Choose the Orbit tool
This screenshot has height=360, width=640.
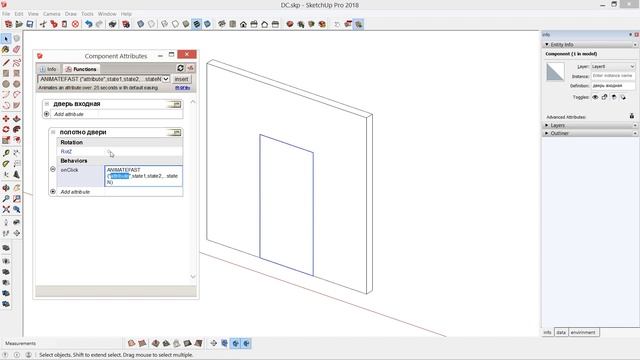pyautogui.click(x=6, y=188)
